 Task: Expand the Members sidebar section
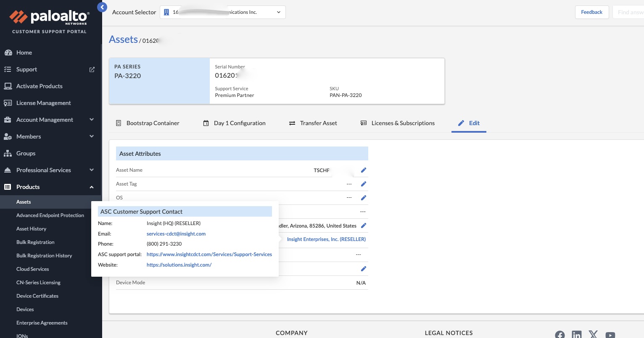(x=92, y=136)
